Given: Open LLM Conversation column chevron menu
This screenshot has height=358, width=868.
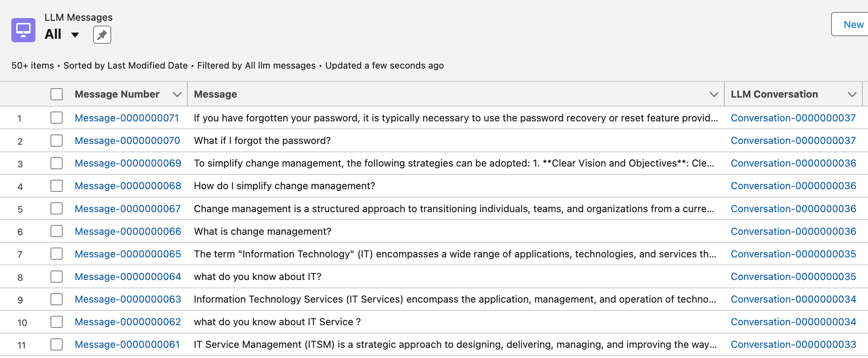Looking at the screenshot, I should point(852,95).
